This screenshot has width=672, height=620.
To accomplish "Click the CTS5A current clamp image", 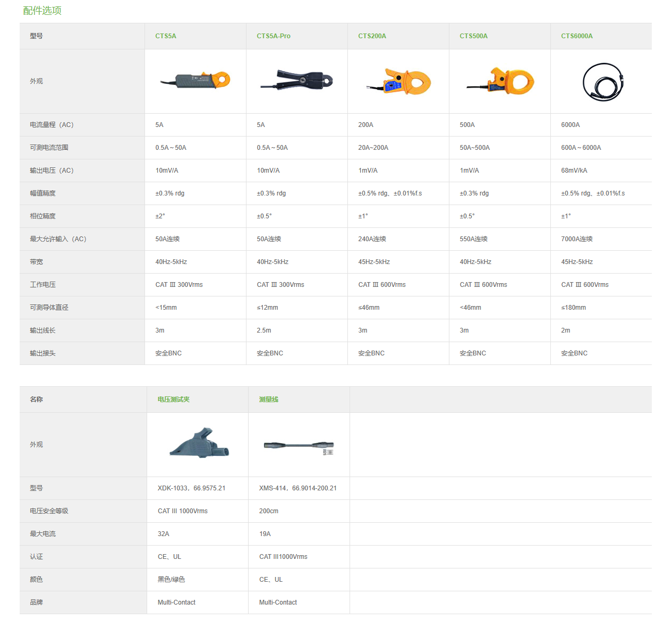I will [195, 81].
